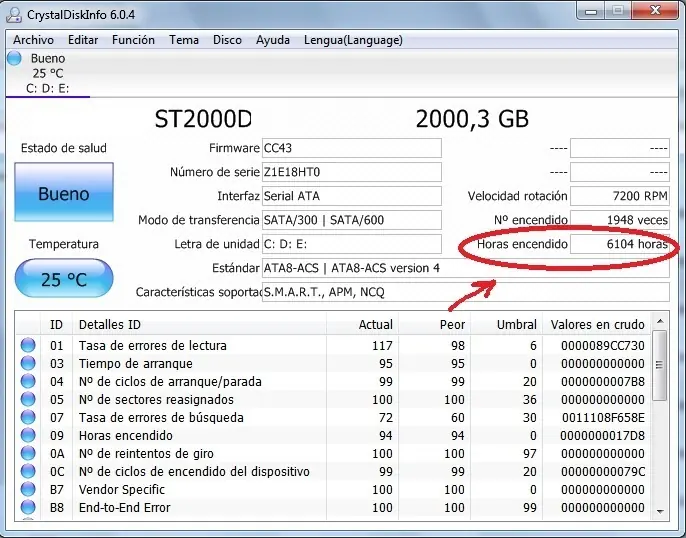The height and width of the screenshot is (538, 686).
Task: Click the blue health status orb next to Bueno
Action: pyautogui.click(x=14, y=58)
